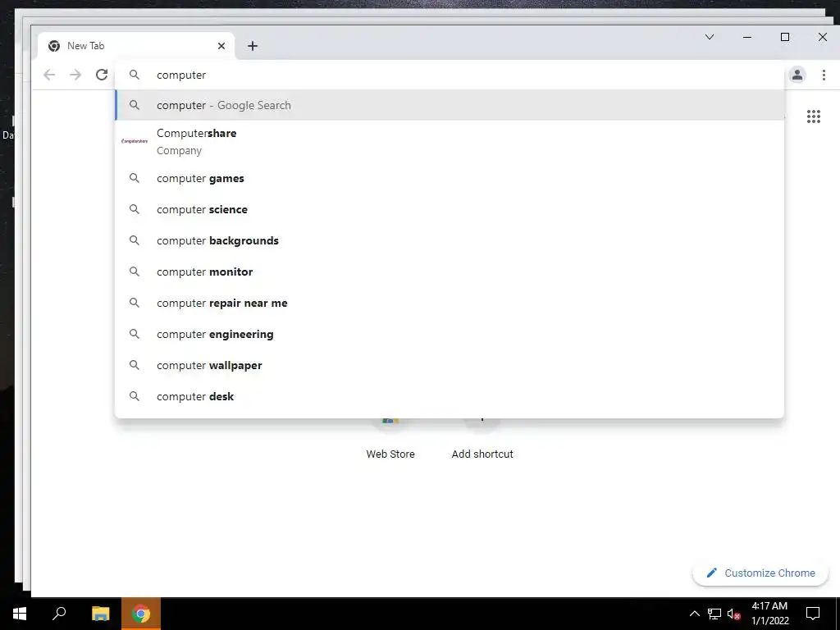Image resolution: width=840 pixels, height=630 pixels.
Task: Open a new tab with plus button
Action: pos(253,46)
